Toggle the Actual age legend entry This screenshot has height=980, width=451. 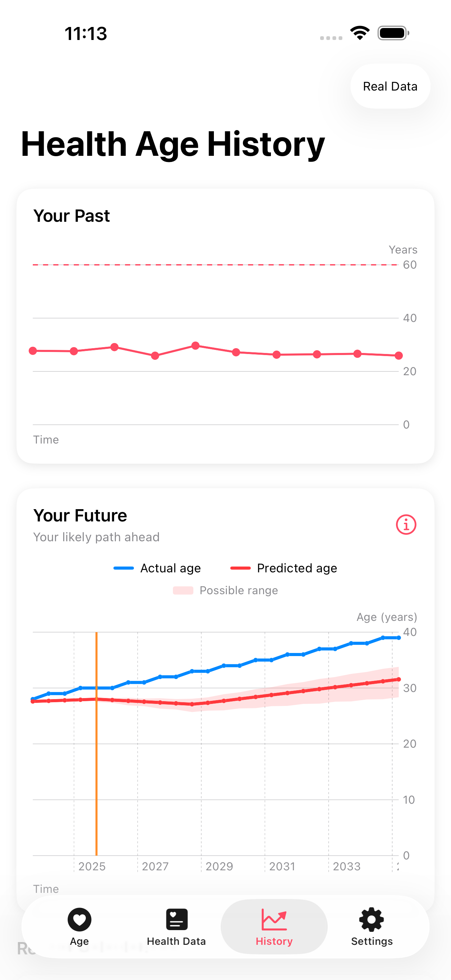pyautogui.click(x=157, y=568)
